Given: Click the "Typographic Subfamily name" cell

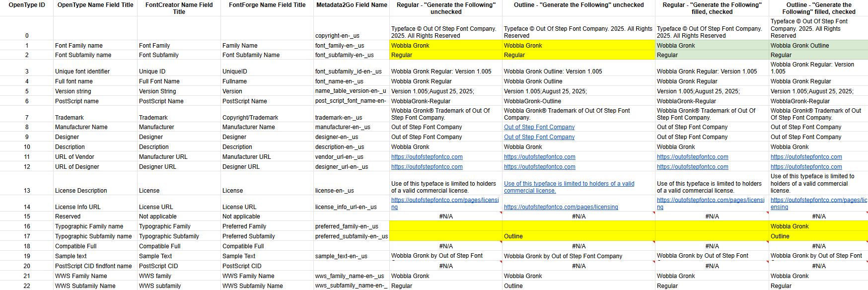Looking at the screenshot, I should click(95, 236).
